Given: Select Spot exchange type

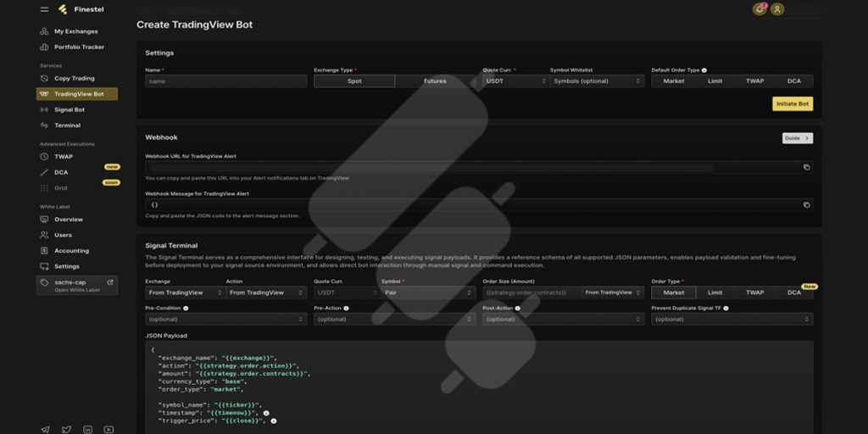Looking at the screenshot, I should [354, 81].
